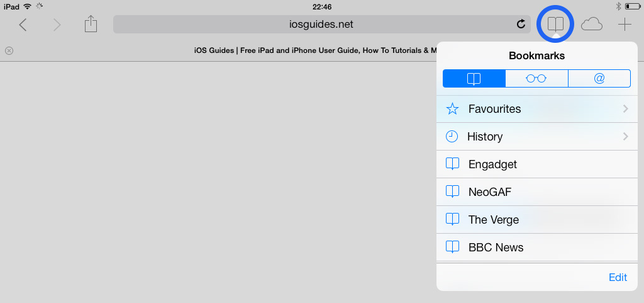Reload the page with the refresh icon
The image size is (644, 303).
tap(521, 25)
